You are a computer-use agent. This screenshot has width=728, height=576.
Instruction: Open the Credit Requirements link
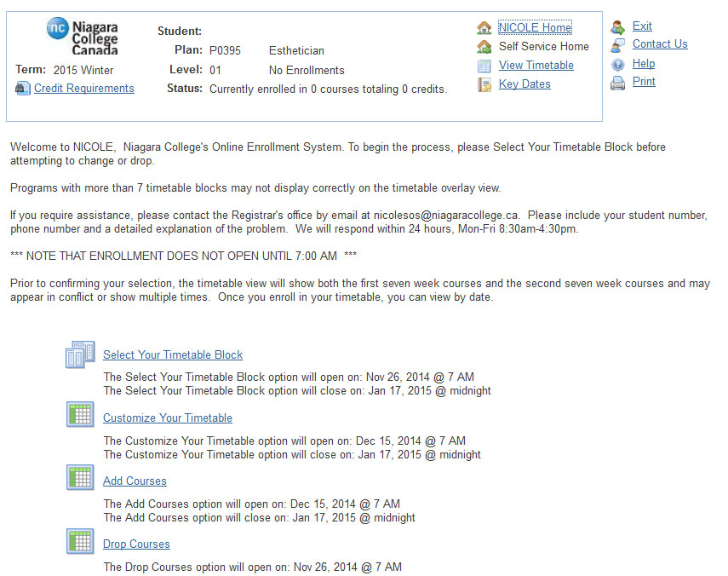pos(84,89)
